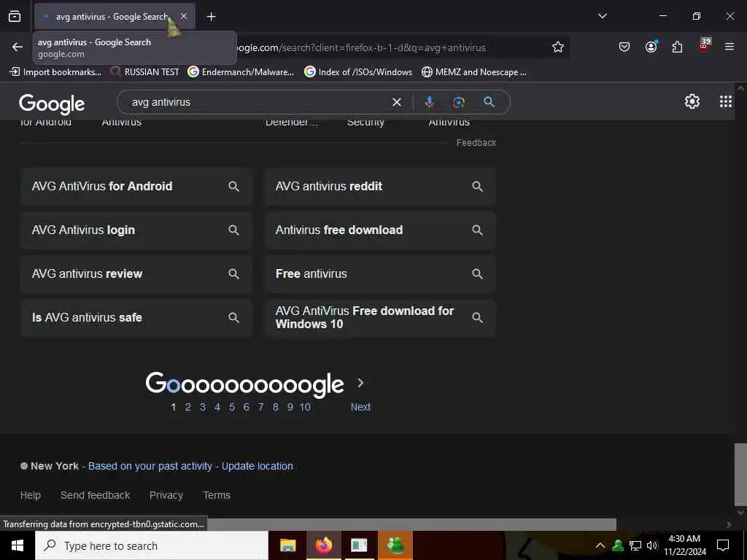Screen dimensions: 747x560
Task: Open Google apps grid
Action: click(725, 101)
